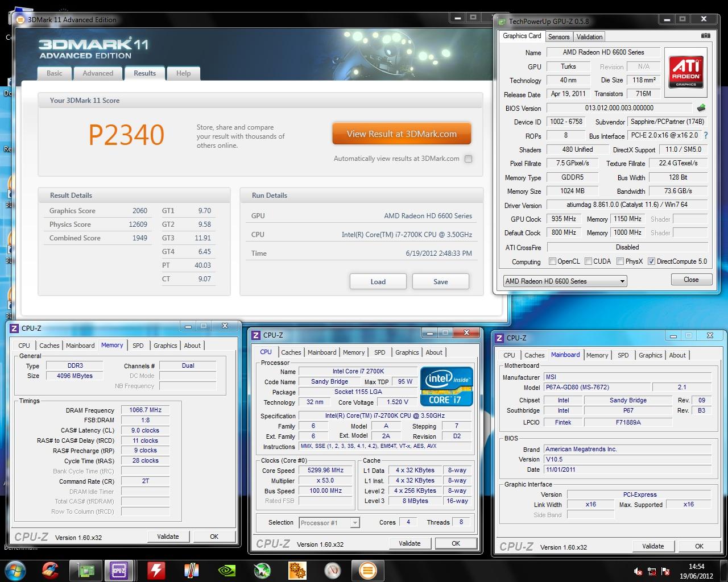Click the ATI Radeon logo in GPU-Z
Image resolution: width=728 pixels, height=582 pixels.
[x=686, y=72]
